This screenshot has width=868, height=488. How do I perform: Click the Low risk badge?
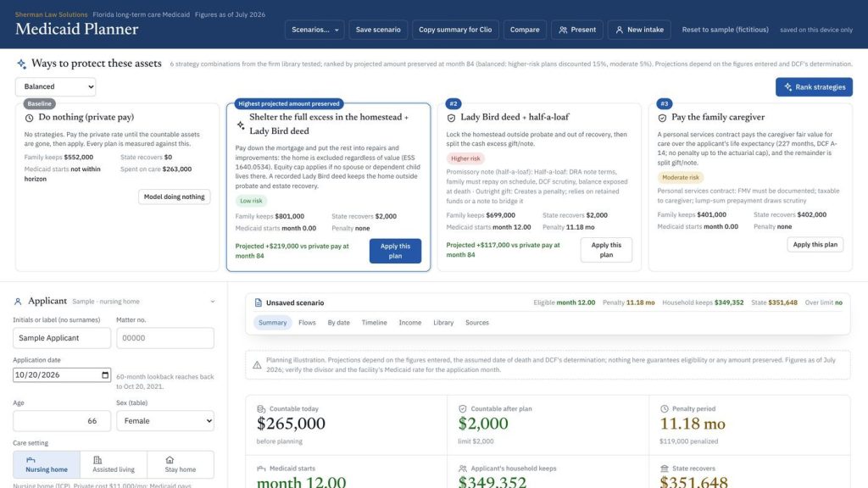coord(251,201)
